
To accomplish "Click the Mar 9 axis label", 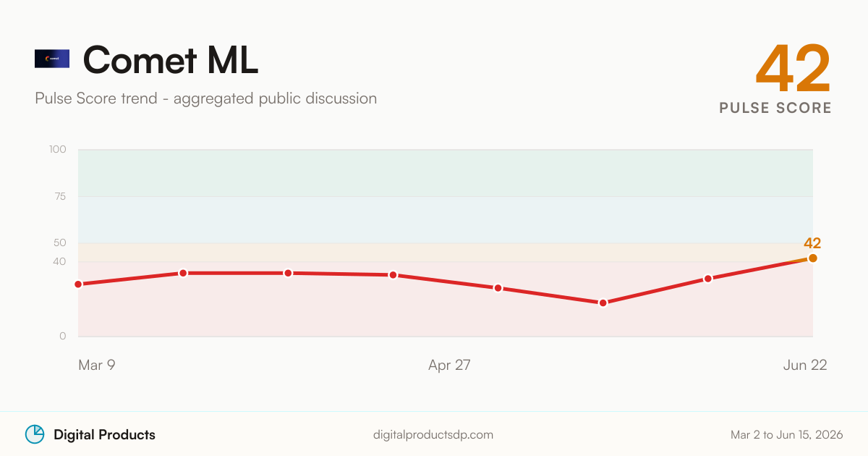I will point(97,366).
